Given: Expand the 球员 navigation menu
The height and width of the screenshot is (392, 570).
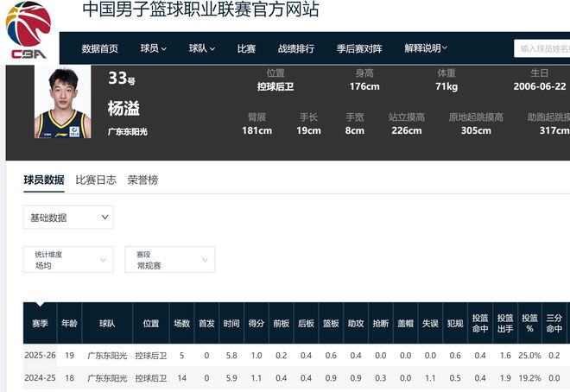Looking at the screenshot, I should [x=154, y=49].
